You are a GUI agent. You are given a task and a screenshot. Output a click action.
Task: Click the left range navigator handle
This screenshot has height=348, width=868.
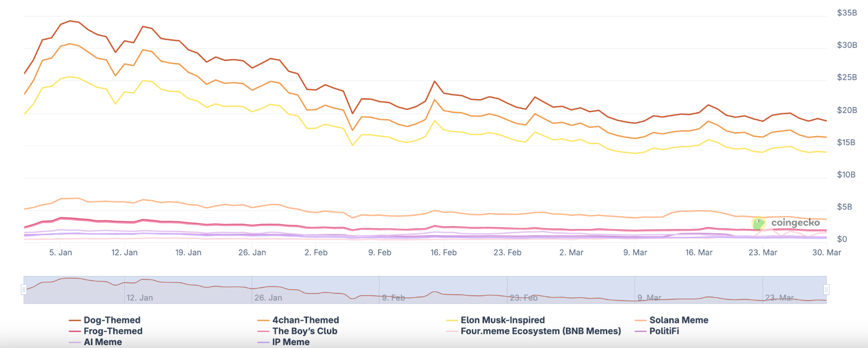[x=24, y=289]
